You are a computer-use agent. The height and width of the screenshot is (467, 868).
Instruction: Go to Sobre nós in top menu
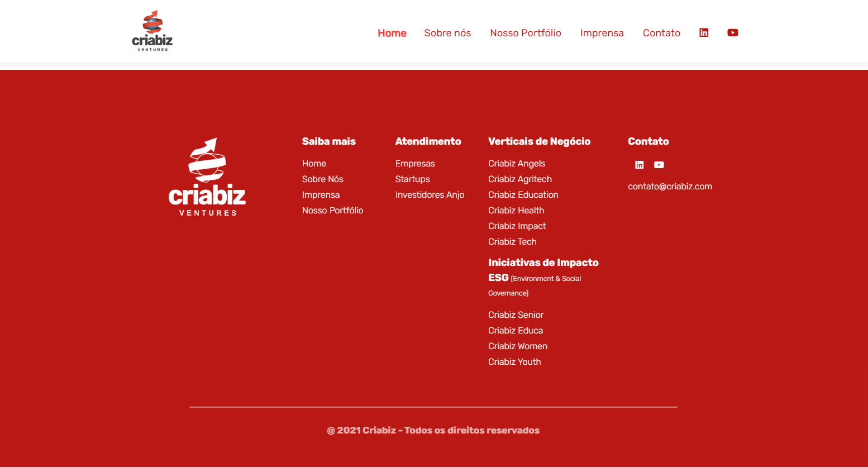447,33
